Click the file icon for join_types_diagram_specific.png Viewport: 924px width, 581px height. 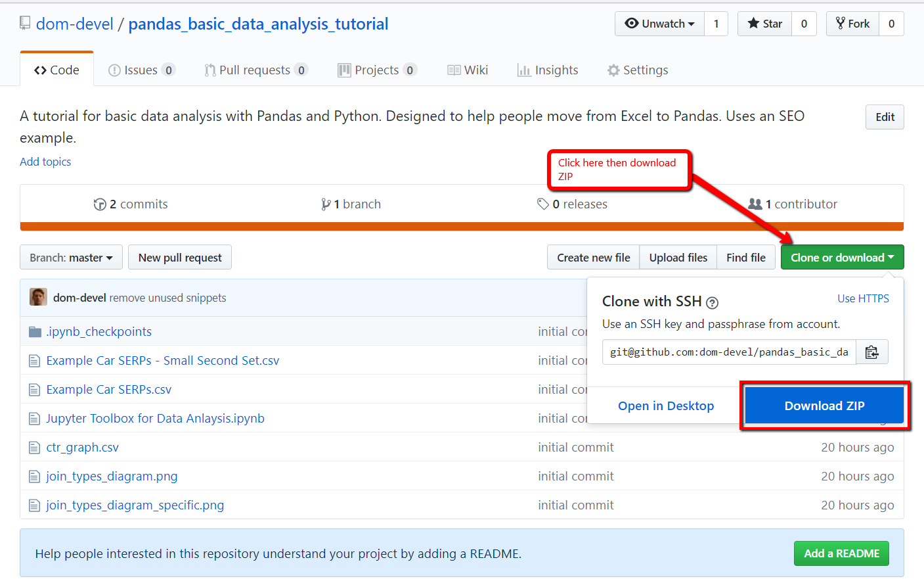point(34,505)
